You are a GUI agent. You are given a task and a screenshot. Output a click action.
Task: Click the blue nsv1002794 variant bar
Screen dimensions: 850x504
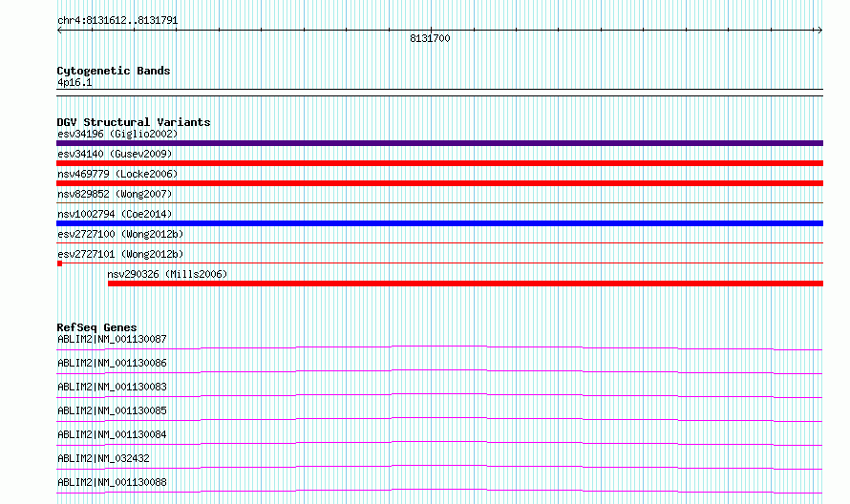click(x=439, y=223)
